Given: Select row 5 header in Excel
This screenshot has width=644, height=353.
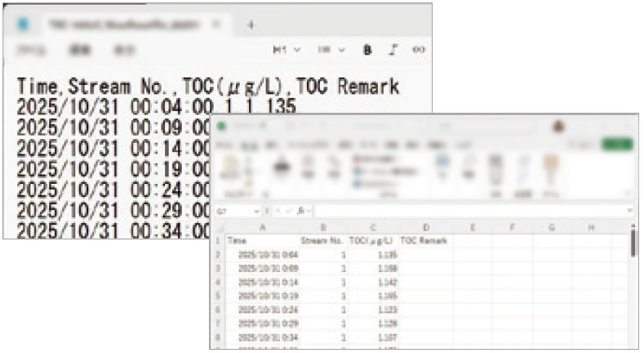Looking at the screenshot, I should click(x=219, y=296).
